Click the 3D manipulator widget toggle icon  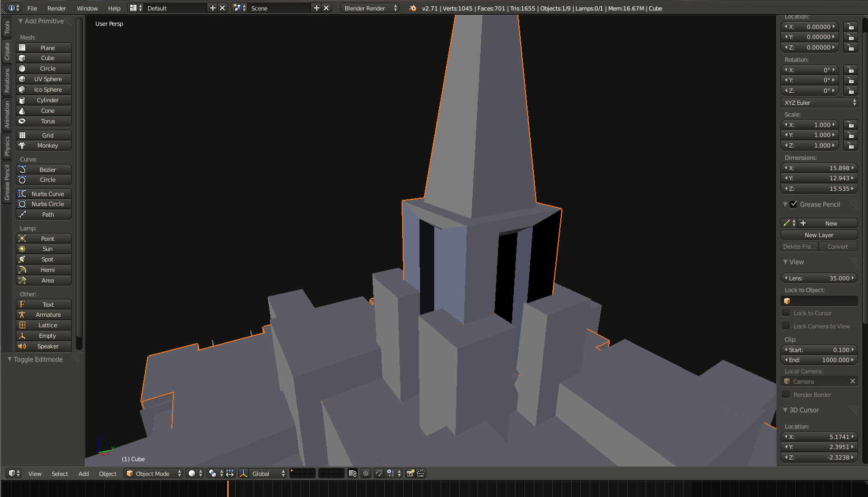pyautogui.click(x=243, y=473)
